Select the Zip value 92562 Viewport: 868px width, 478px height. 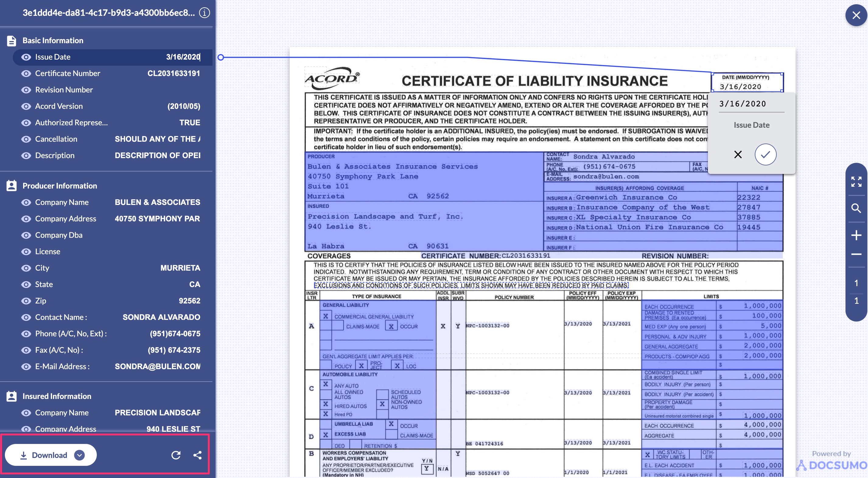pyautogui.click(x=189, y=301)
